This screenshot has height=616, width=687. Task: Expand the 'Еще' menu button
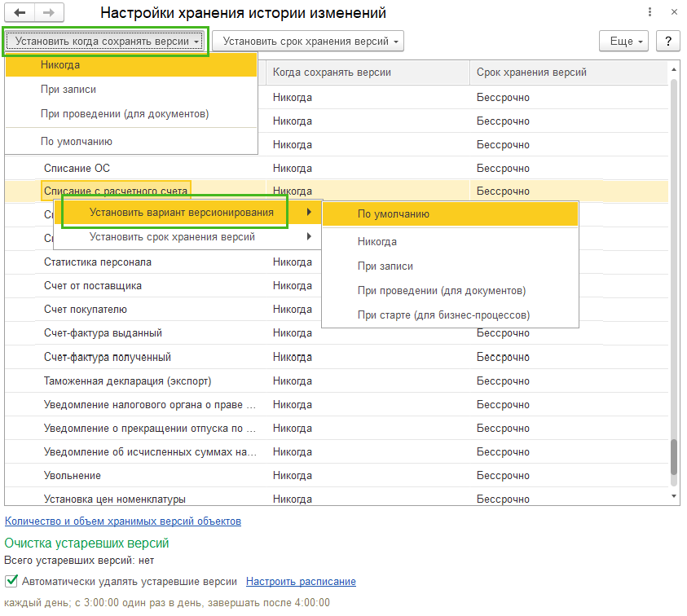(x=623, y=42)
